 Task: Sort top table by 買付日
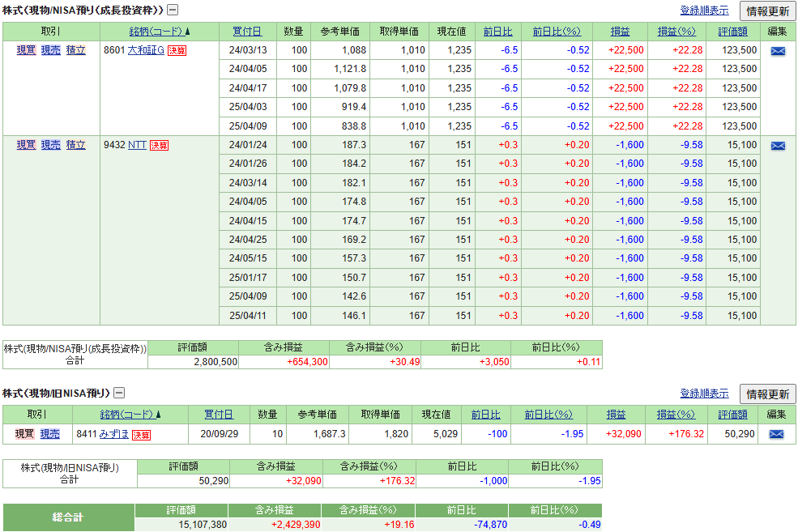coord(247,32)
